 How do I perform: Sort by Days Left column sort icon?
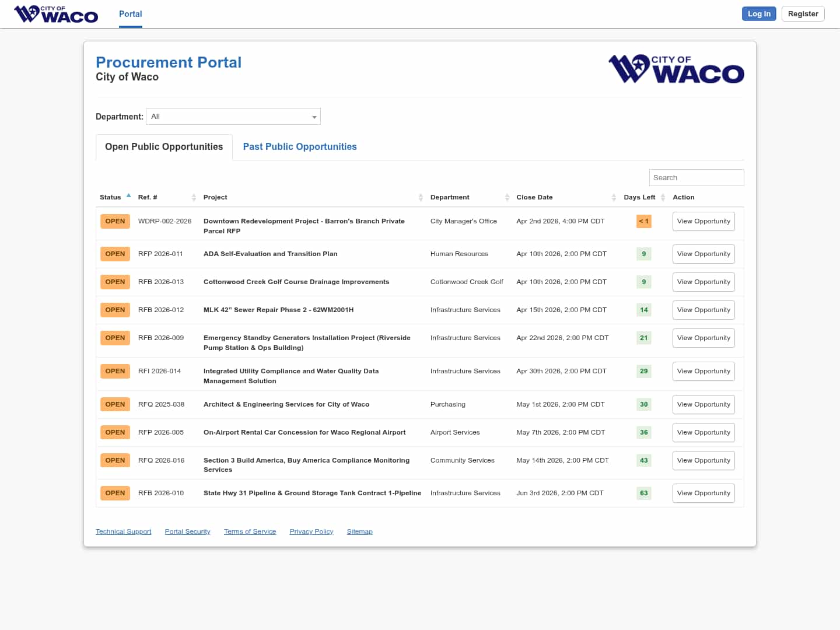point(663,198)
